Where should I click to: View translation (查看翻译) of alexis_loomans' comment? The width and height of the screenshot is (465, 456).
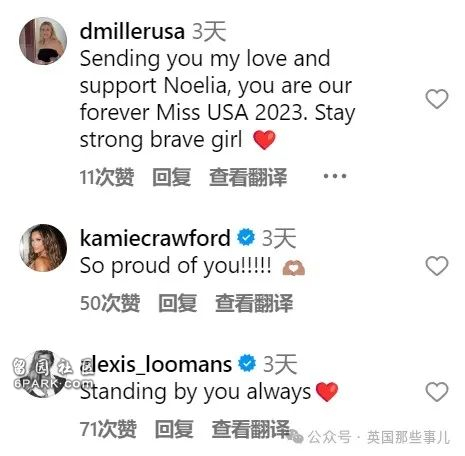251,429
